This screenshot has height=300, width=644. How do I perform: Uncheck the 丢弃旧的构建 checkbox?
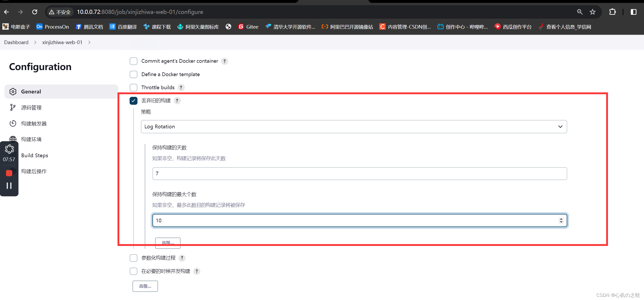(133, 101)
